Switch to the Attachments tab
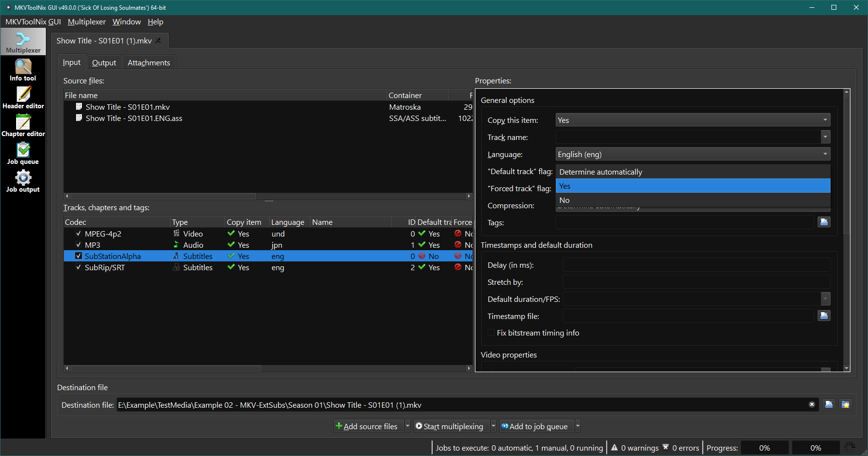This screenshot has height=456, width=868. point(149,62)
